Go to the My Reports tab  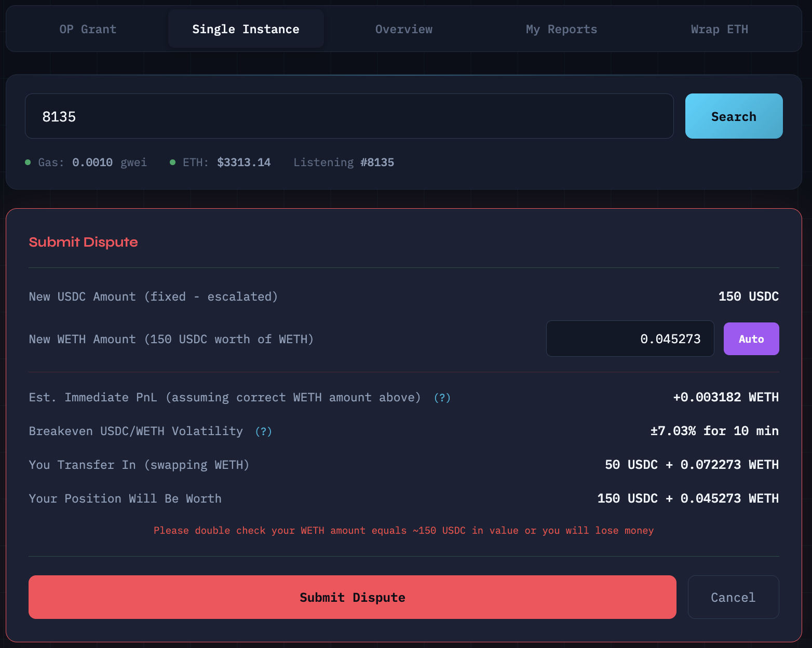[561, 29]
